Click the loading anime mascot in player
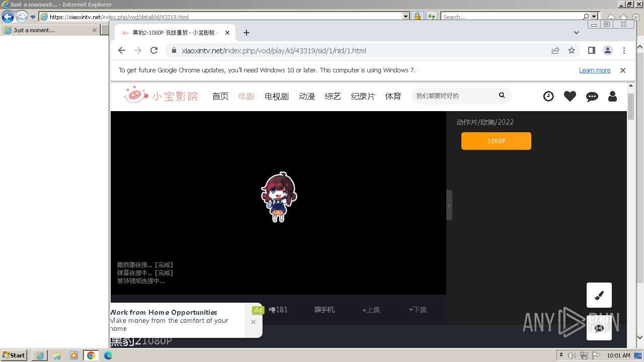644x362 pixels. [x=279, y=197]
